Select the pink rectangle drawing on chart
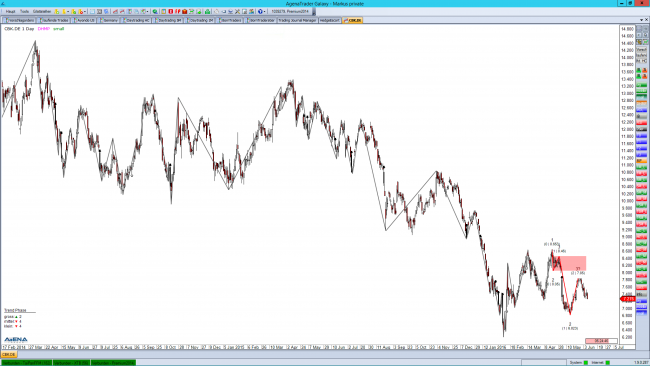 569,263
